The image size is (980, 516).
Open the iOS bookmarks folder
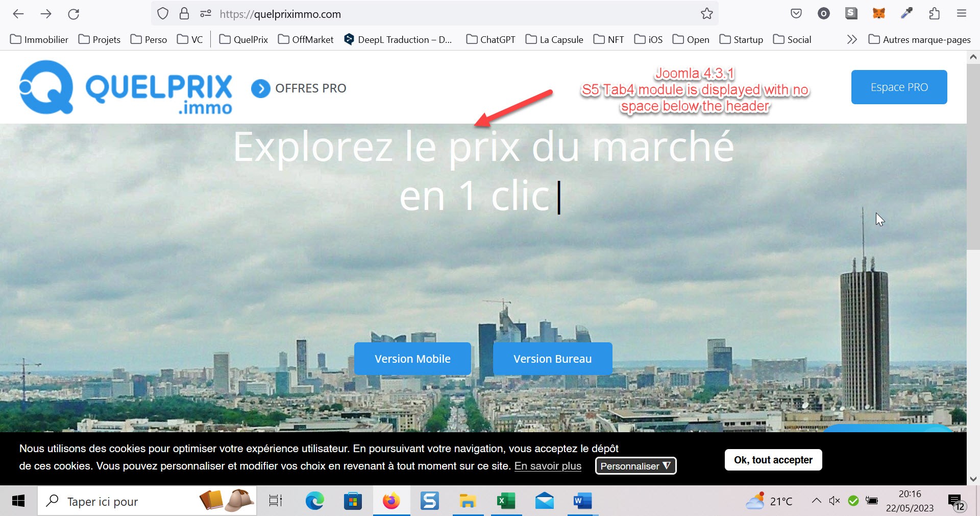pyautogui.click(x=648, y=39)
